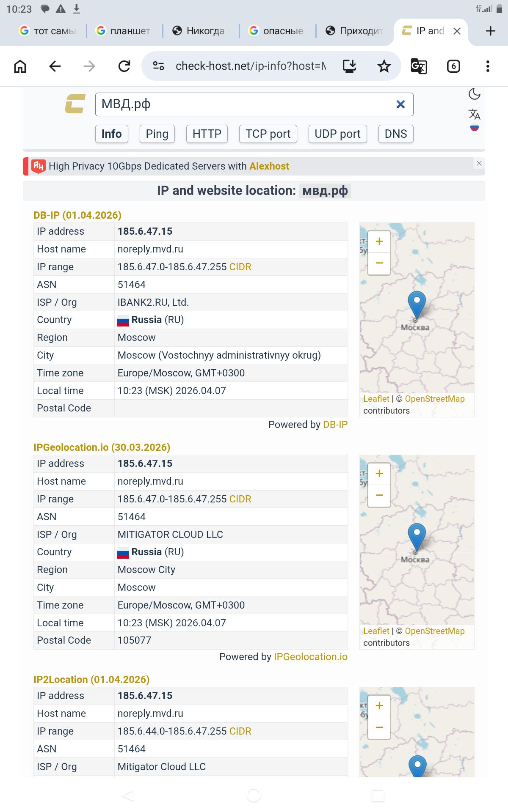Reload the current page
The width and height of the screenshot is (508, 812).
124,66
